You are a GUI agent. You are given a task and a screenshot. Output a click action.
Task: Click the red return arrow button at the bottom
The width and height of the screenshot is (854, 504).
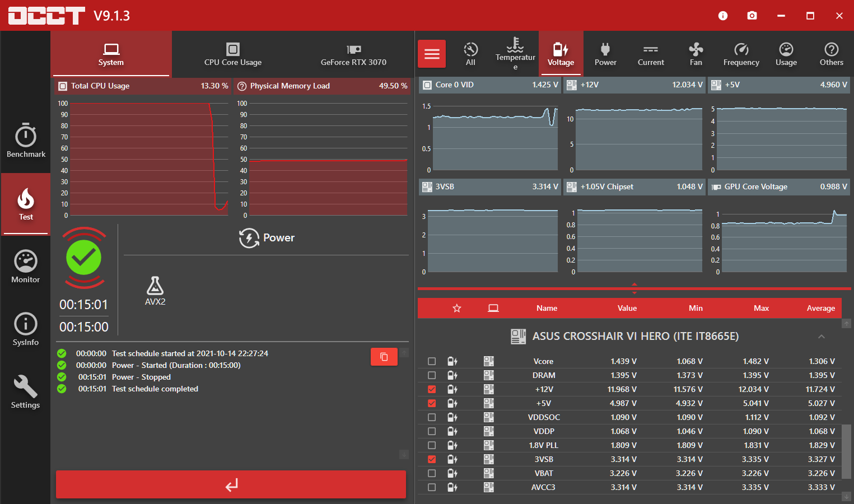click(x=231, y=484)
